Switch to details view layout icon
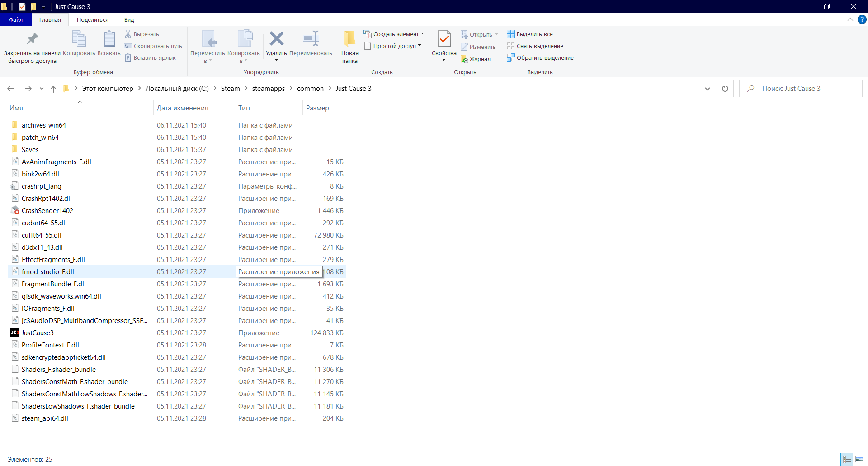This screenshot has width=868, height=466. click(x=847, y=459)
